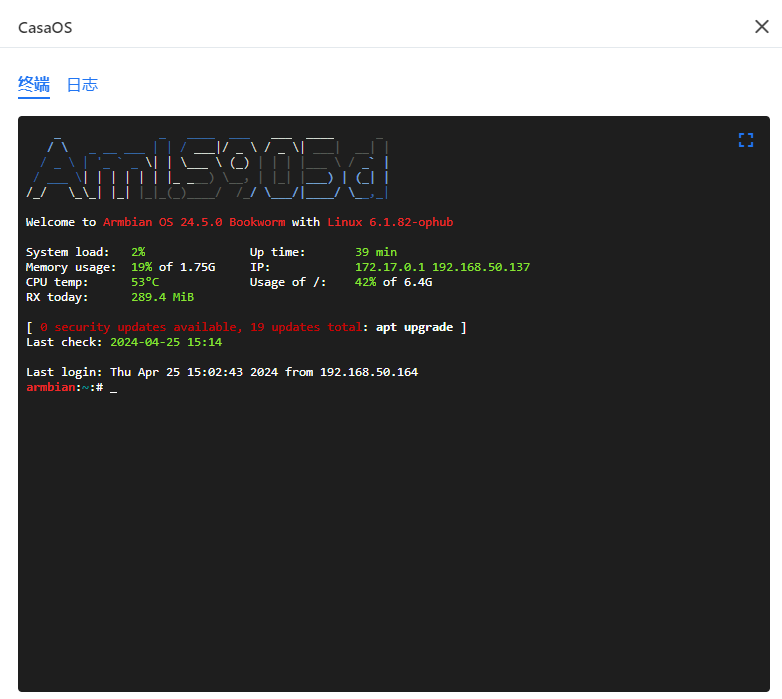This screenshot has width=782, height=699.
Task: Open the 日志 logs tab
Action: click(x=82, y=85)
